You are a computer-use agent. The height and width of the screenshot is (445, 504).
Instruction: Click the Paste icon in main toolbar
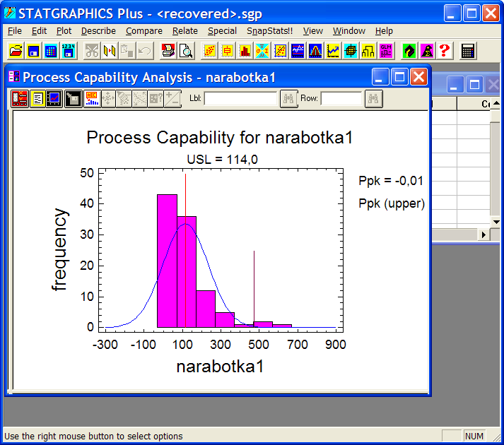pyautogui.click(x=127, y=51)
